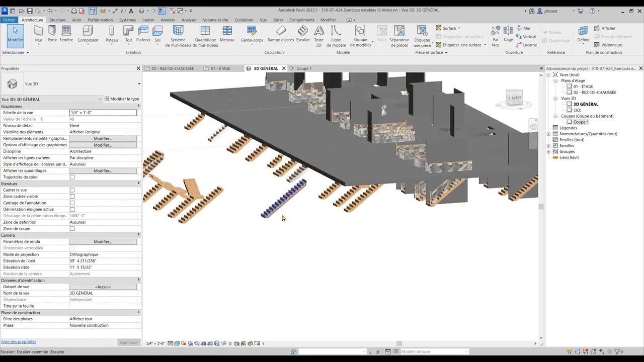644x362 pixels.
Task: Click the view's horizontal scrollbar thumb
Action: pyautogui.click(x=399, y=343)
